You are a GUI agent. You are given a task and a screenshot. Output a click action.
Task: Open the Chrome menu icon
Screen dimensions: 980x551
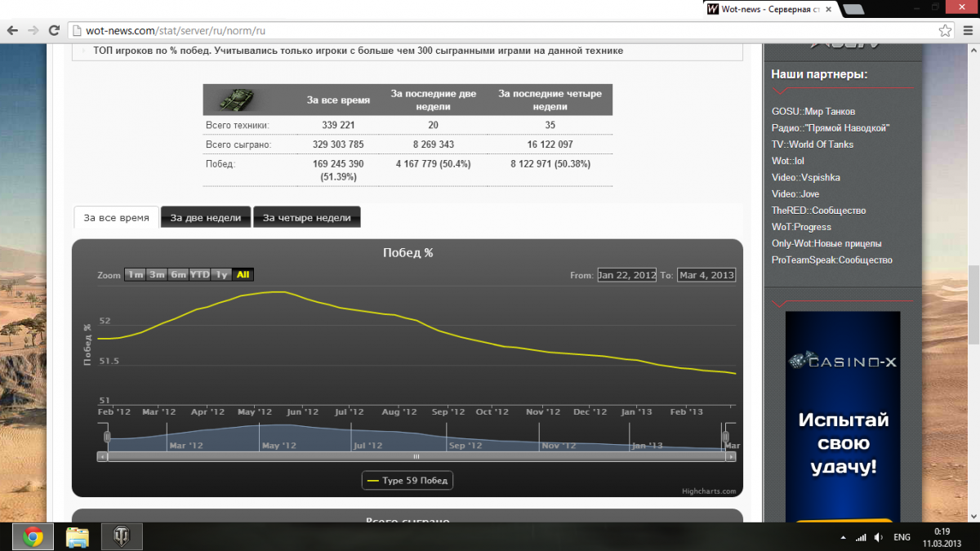[967, 30]
